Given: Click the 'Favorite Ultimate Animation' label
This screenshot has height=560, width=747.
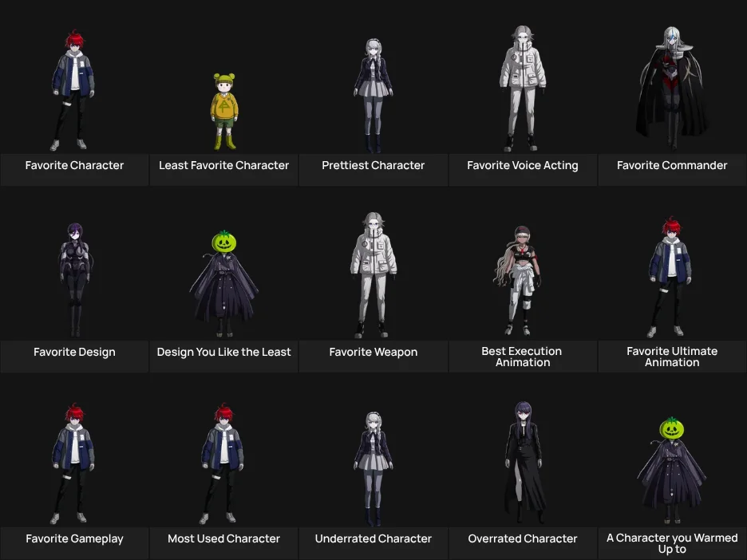Looking at the screenshot, I should pos(672,357).
